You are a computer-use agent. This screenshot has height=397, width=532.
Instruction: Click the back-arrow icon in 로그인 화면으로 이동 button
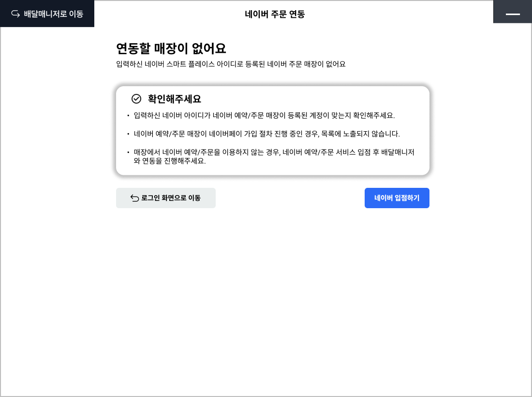point(135,198)
